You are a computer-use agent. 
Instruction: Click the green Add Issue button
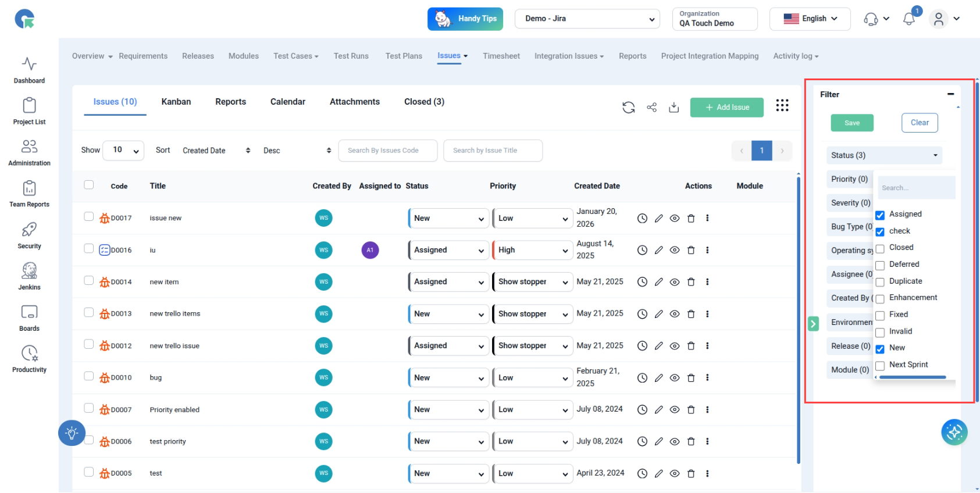click(x=726, y=108)
